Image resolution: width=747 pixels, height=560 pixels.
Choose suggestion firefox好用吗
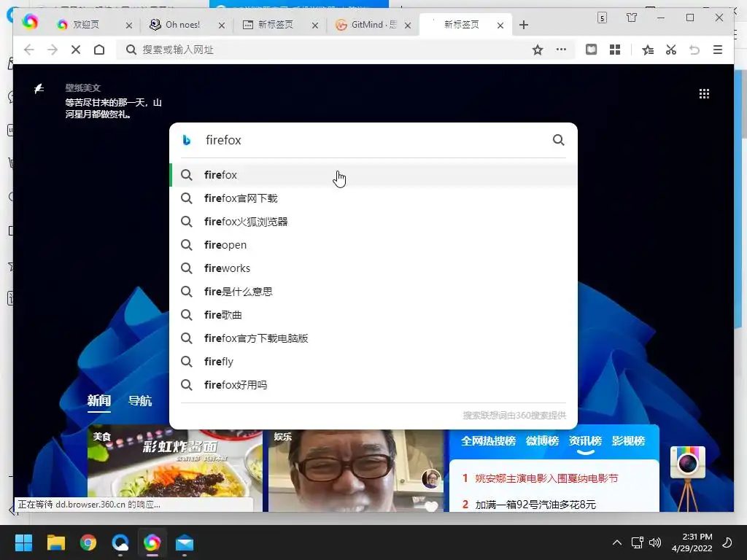pos(373,385)
